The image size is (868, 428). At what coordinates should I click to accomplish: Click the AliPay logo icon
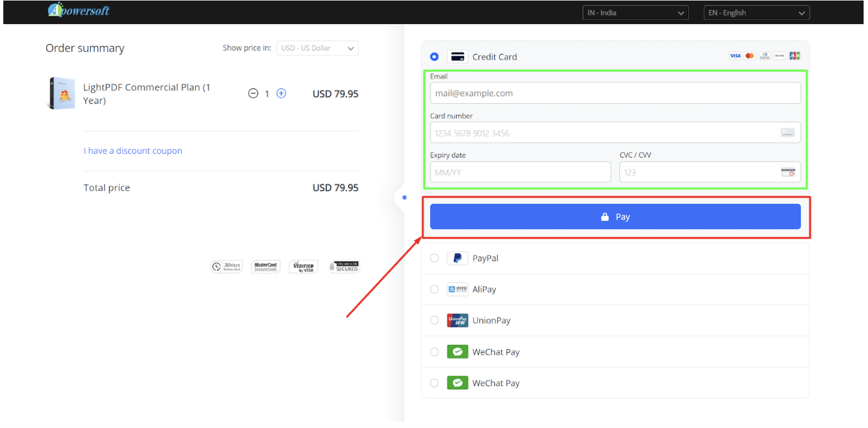click(458, 290)
